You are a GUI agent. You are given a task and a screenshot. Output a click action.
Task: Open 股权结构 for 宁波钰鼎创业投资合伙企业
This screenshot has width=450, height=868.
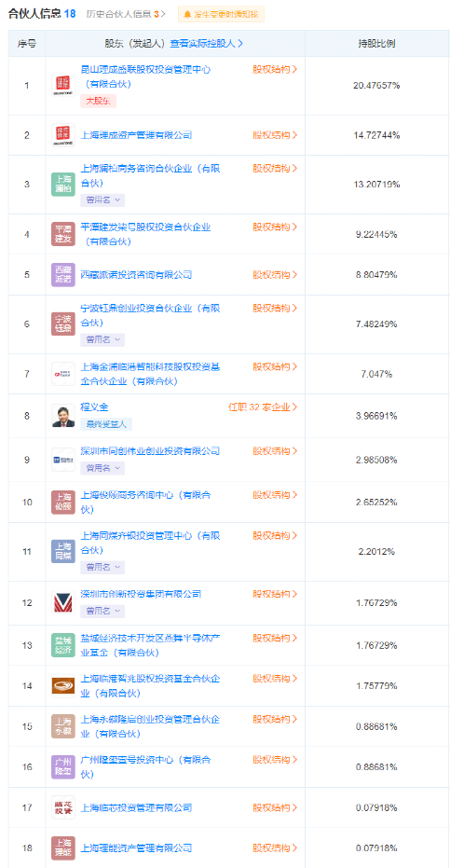[275, 308]
